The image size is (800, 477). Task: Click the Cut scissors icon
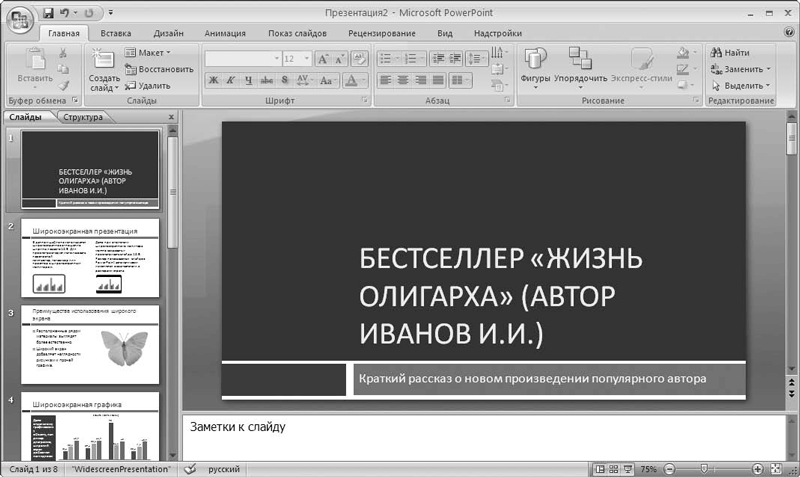click(x=63, y=52)
